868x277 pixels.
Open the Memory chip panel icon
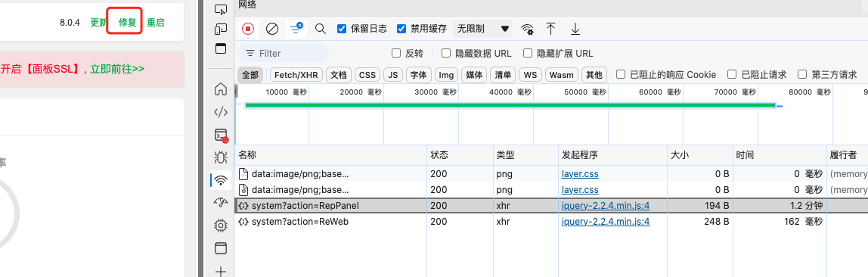click(221, 226)
